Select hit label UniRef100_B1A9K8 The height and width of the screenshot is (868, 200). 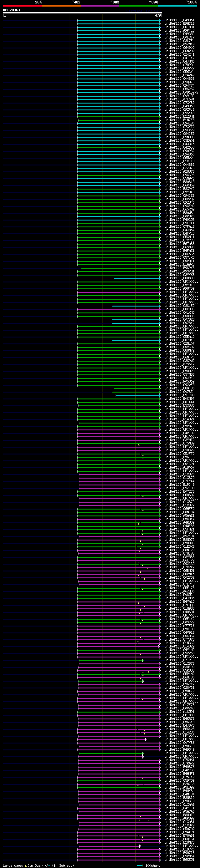click(179, 265)
